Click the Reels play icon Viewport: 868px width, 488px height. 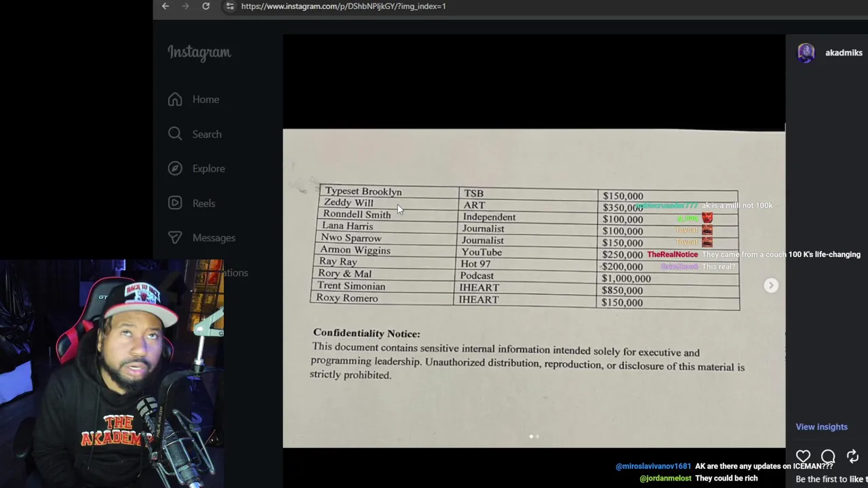tap(175, 203)
